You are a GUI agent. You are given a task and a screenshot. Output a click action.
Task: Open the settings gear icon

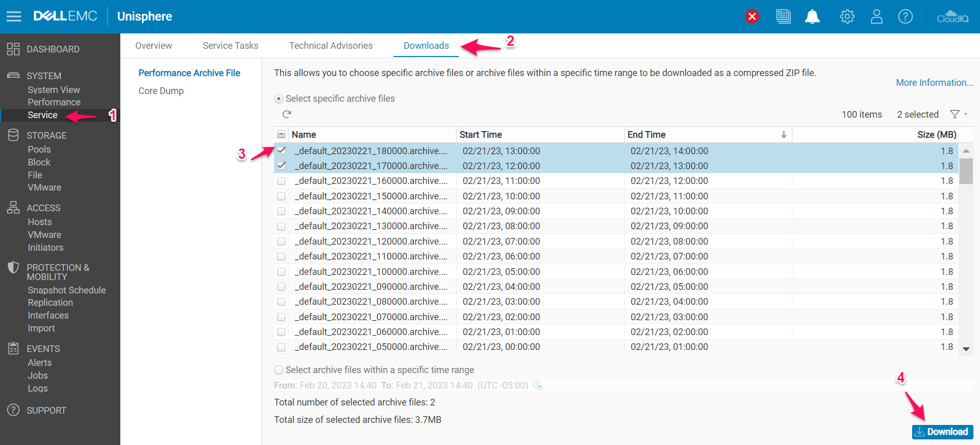[847, 16]
